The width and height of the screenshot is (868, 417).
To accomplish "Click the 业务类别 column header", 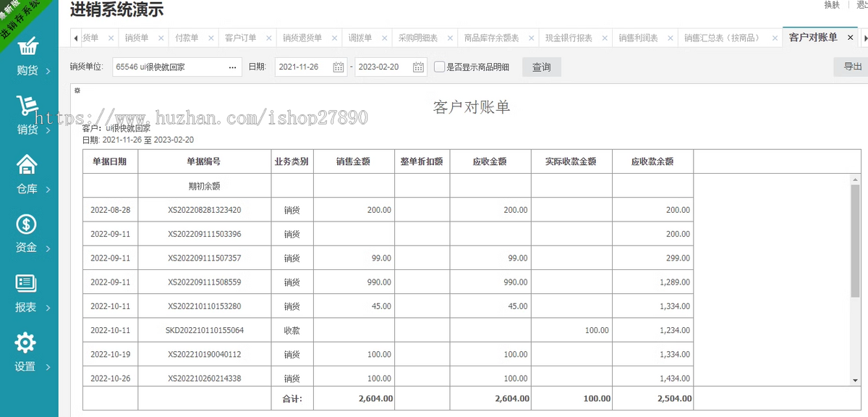I will (x=292, y=162).
